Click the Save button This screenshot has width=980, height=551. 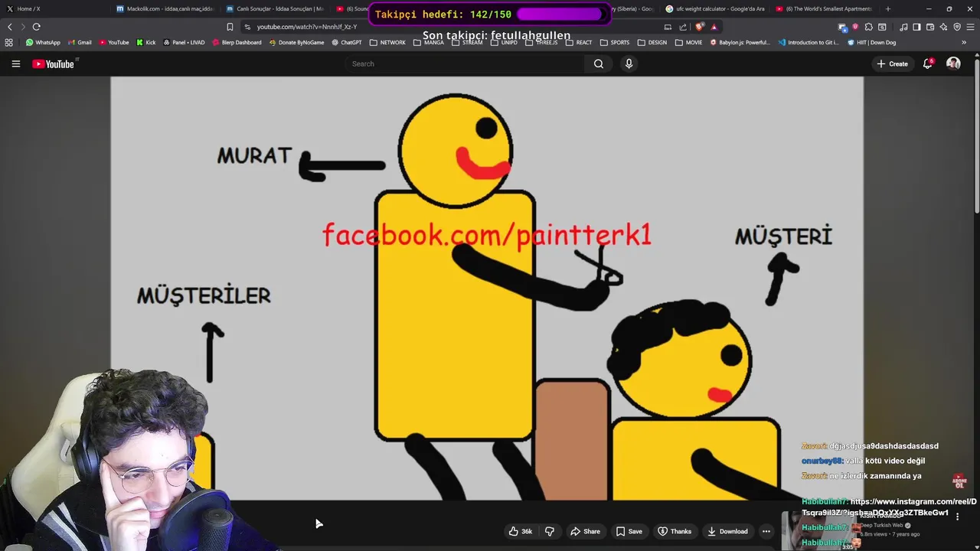[x=629, y=531]
